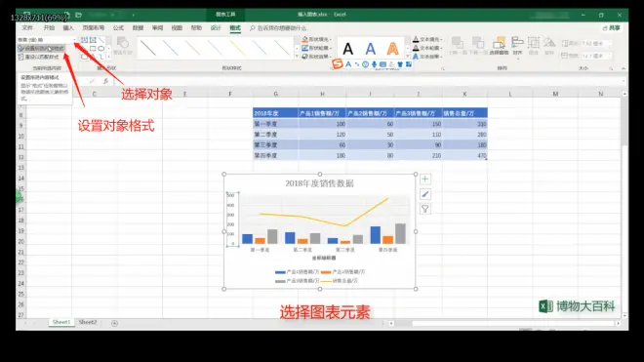Open the Sogou soft keyboard icon
Screen dimensions: 644x362
tap(382, 64)
